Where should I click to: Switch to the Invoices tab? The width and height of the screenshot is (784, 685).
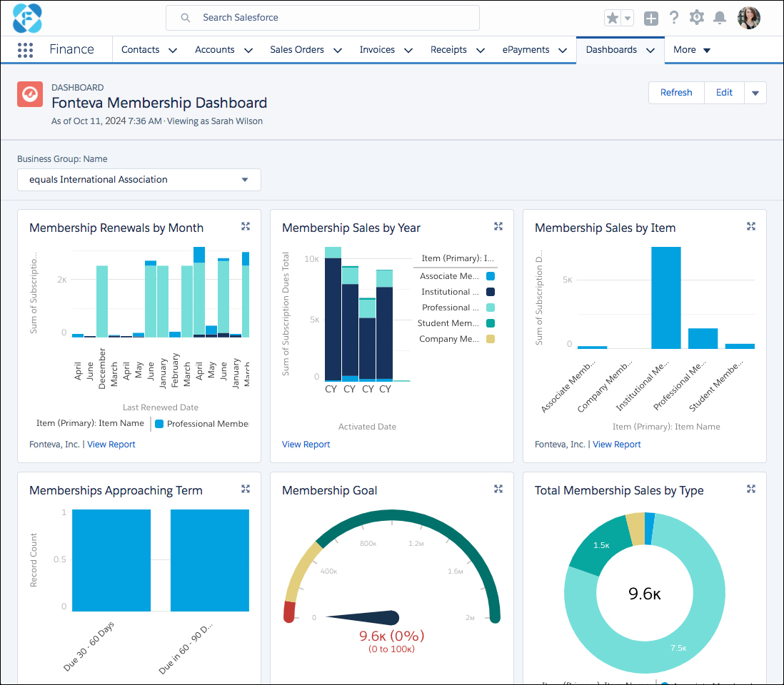tap(377, 50)
